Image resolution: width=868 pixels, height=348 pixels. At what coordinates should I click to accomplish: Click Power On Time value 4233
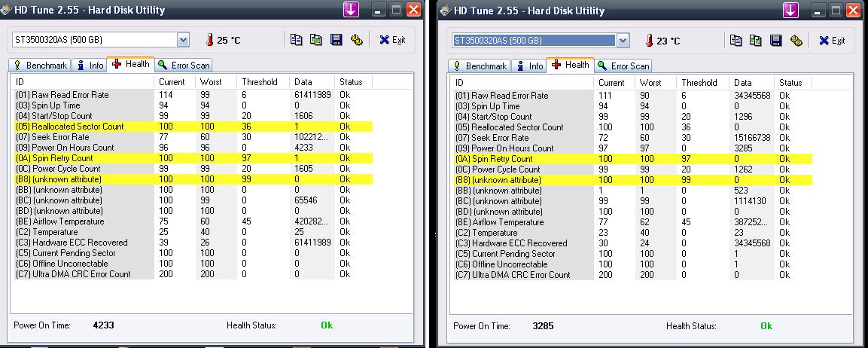click(x=104, y=325)
